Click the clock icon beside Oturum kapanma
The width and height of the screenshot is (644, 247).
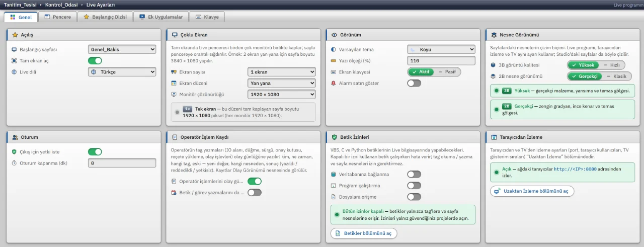pos(14,163)
